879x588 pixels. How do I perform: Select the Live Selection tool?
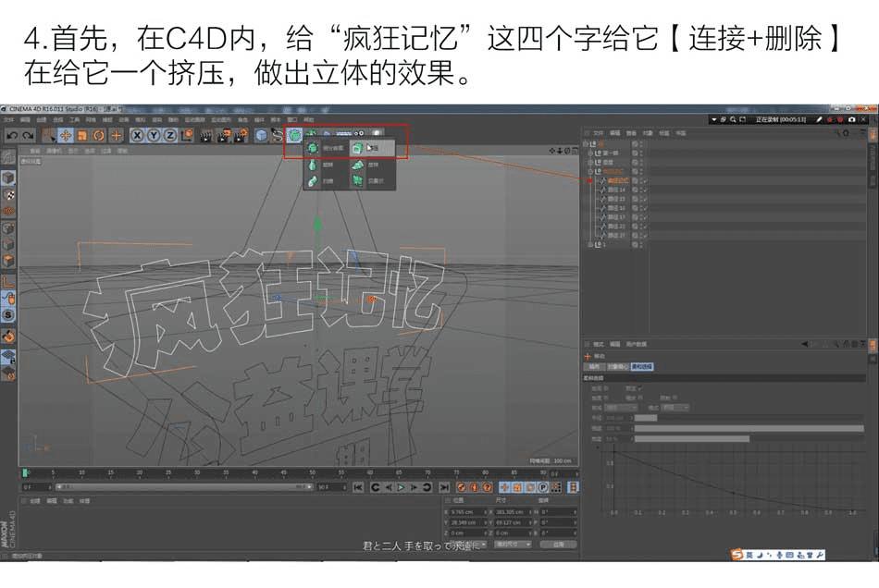[49, 136]
